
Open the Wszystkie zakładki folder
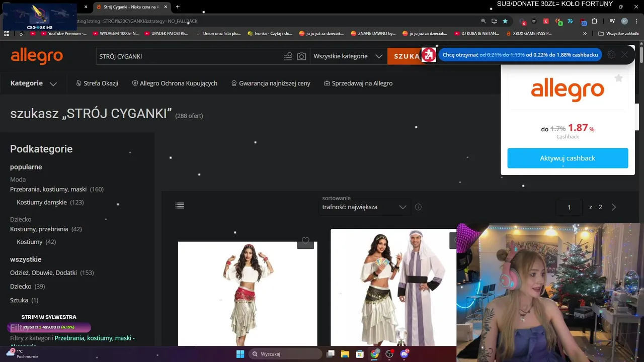618,34
